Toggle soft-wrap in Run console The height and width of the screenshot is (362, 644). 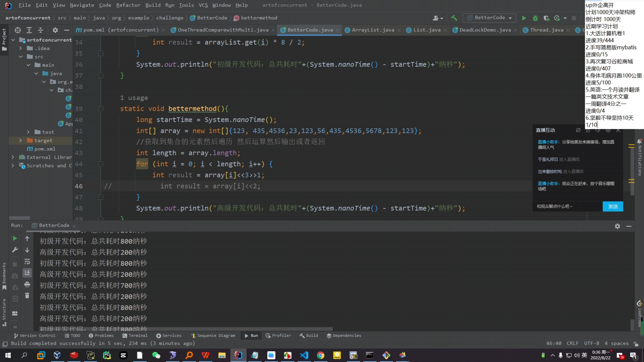(27, 262)
